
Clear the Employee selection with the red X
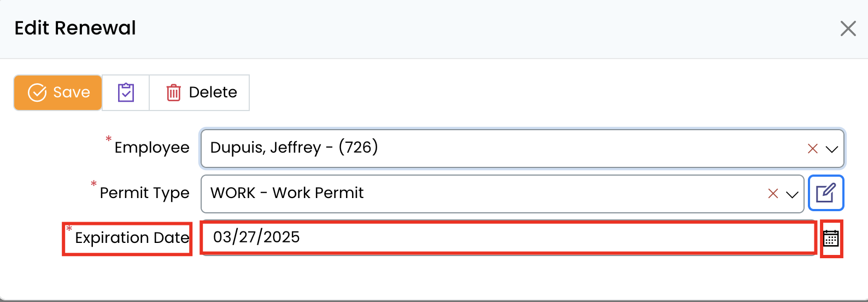pos(813,149)
